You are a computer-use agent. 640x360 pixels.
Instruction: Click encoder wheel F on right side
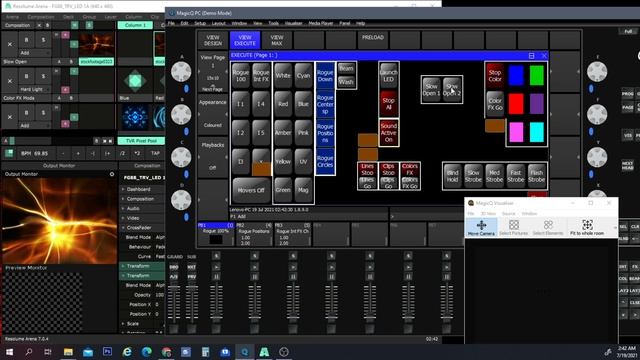pyautogui.click(x=597, y=115)
